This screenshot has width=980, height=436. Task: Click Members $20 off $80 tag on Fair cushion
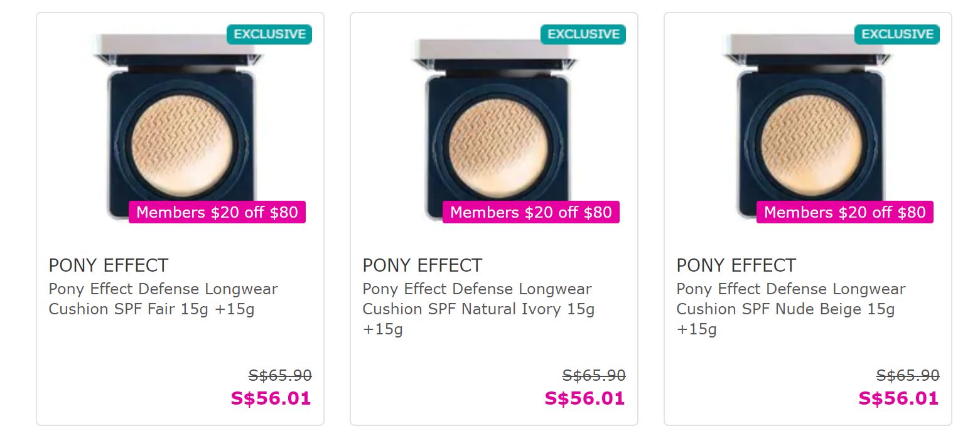pos(217,212)
